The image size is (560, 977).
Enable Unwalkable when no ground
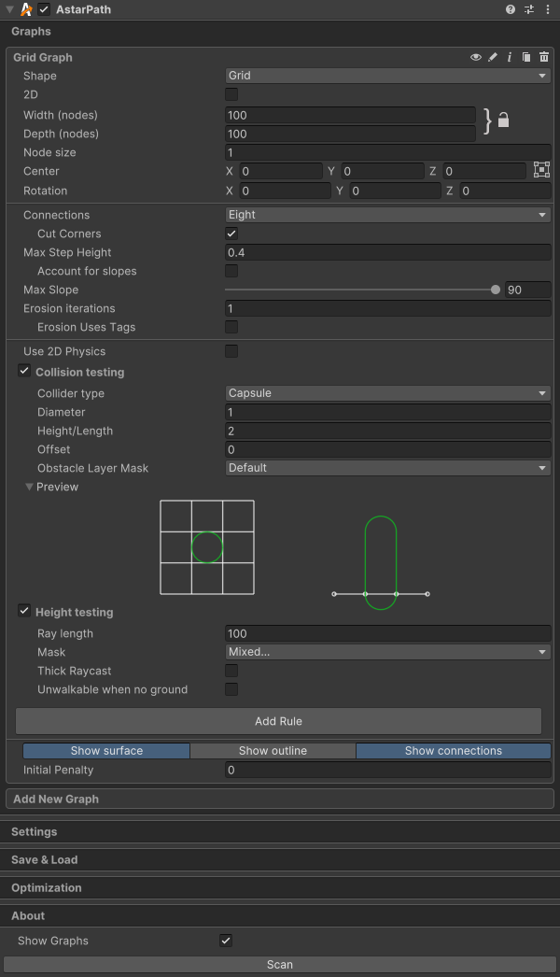231,689
